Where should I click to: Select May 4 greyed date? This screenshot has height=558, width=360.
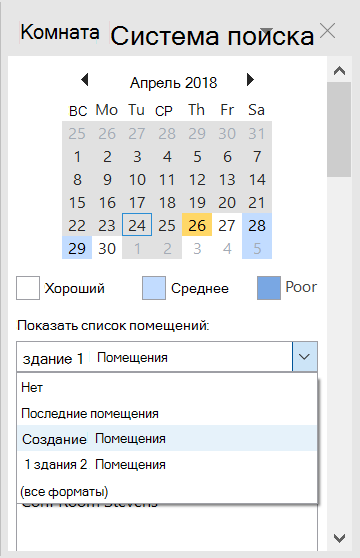click(227, 248)
